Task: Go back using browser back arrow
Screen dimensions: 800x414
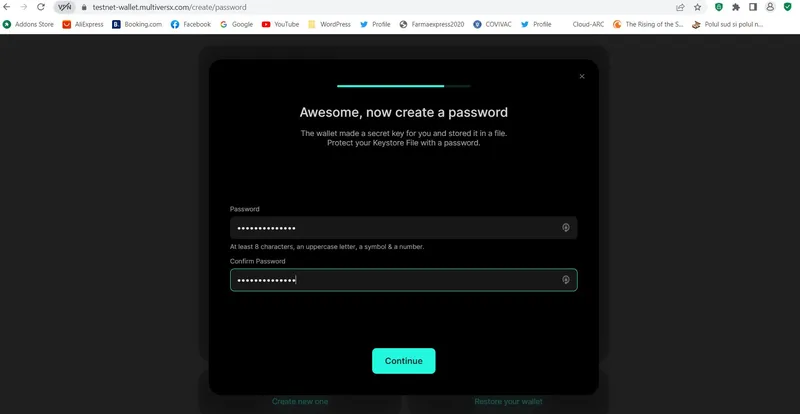Action: click(x=7, y=7)
